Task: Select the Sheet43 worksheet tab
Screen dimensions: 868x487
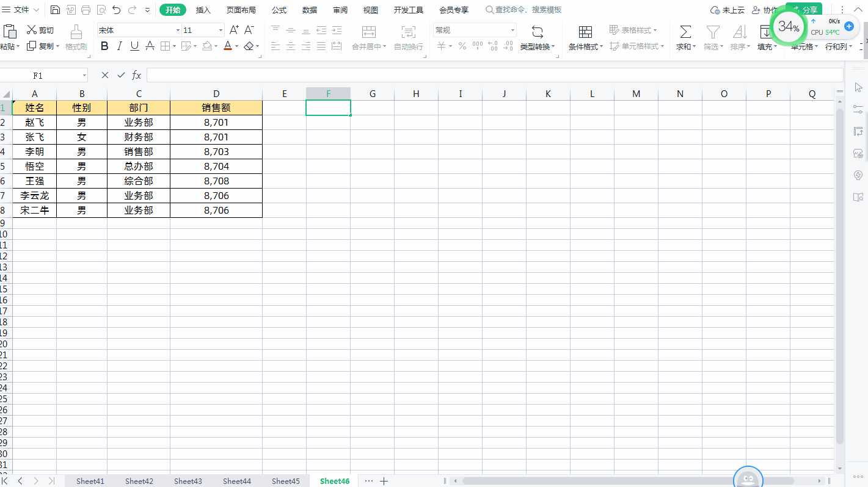Action: [x=188, y=481]
